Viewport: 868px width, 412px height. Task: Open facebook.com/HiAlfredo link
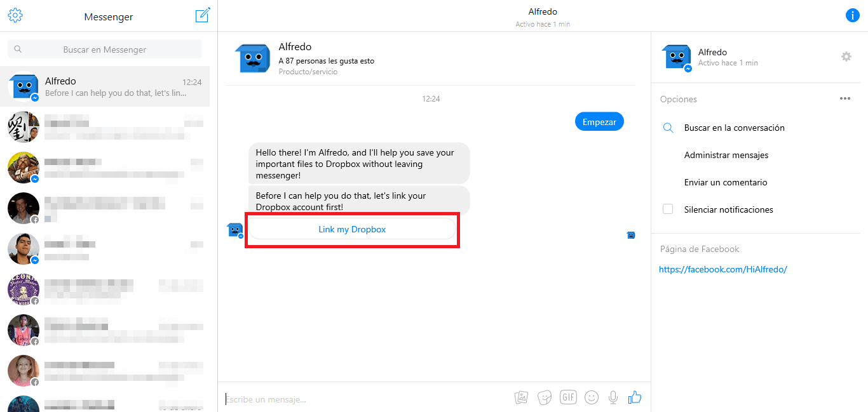coord(723,269)
